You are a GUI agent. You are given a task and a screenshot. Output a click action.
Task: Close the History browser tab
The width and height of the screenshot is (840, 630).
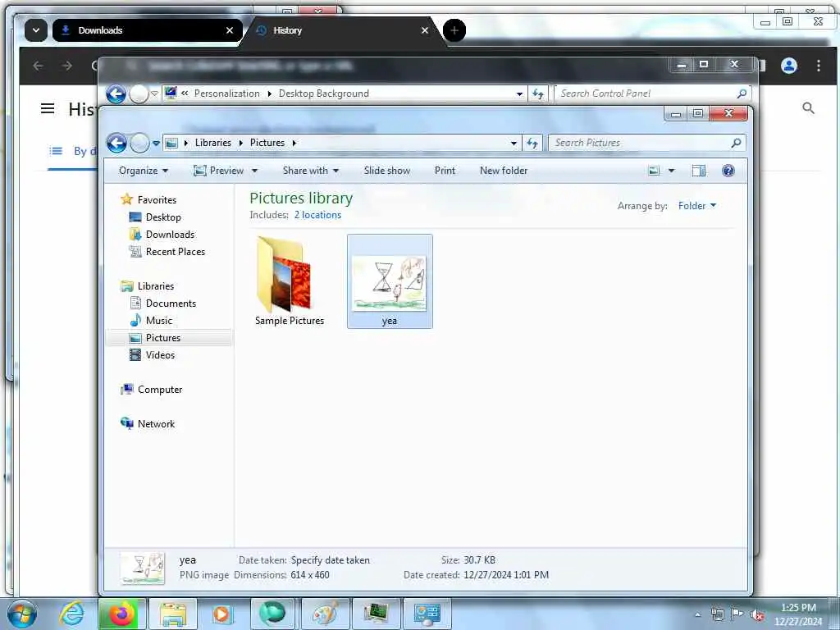425,30
